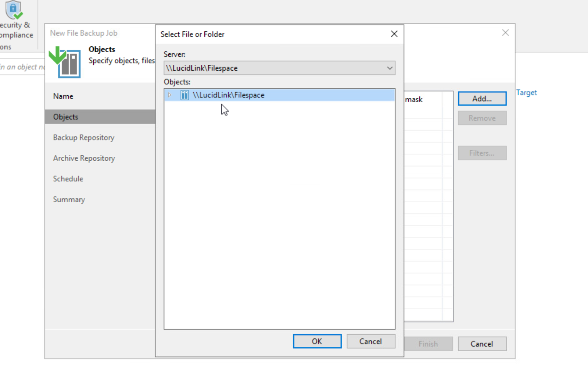588x391 pixels.
Task: Go to the Name step
Action: point(63,96)
